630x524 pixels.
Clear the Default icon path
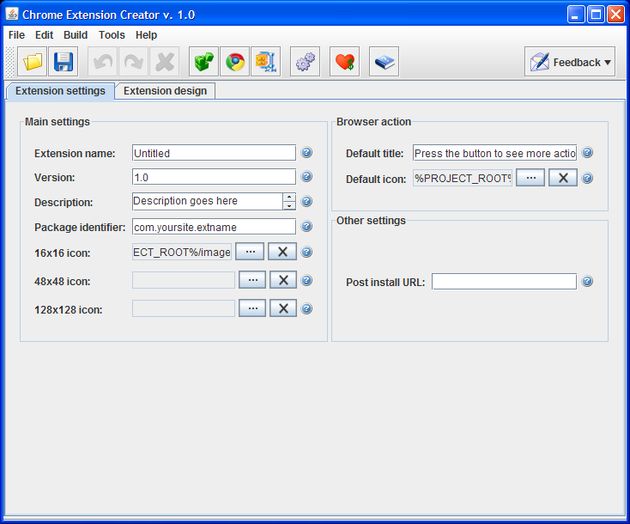563,178
